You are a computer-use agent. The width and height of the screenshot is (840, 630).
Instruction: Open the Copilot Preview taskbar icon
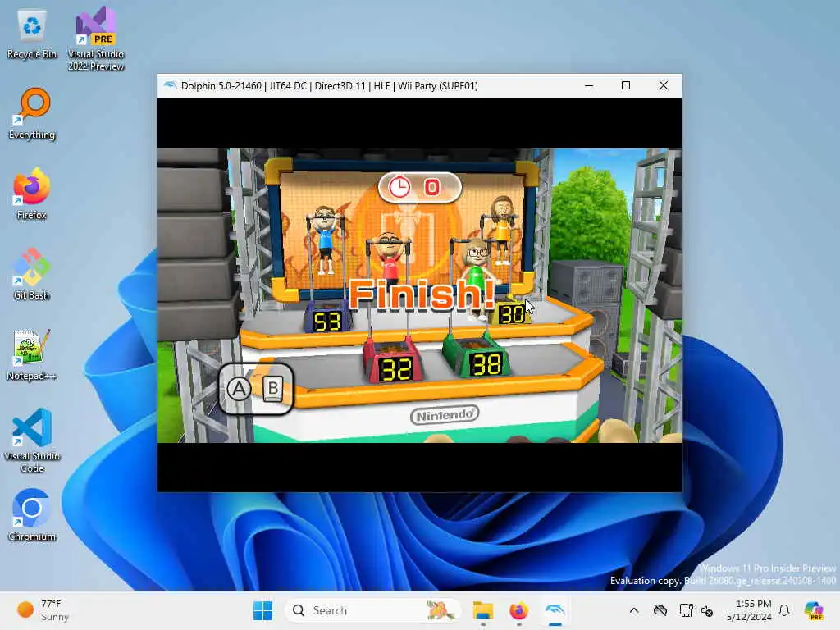click(x=814, y=610)
